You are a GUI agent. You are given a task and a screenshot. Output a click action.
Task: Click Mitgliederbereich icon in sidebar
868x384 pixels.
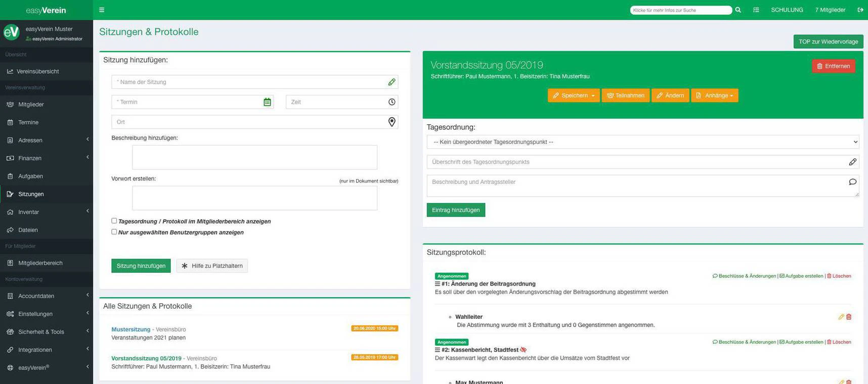click(x=10, y=263)
